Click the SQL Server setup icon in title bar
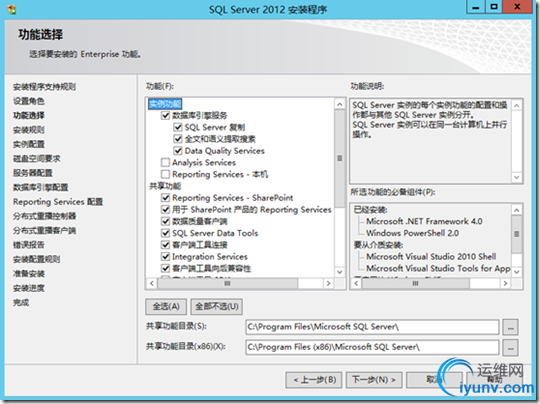Viewport: 540px width, 404px height. (x=12, y=9)
